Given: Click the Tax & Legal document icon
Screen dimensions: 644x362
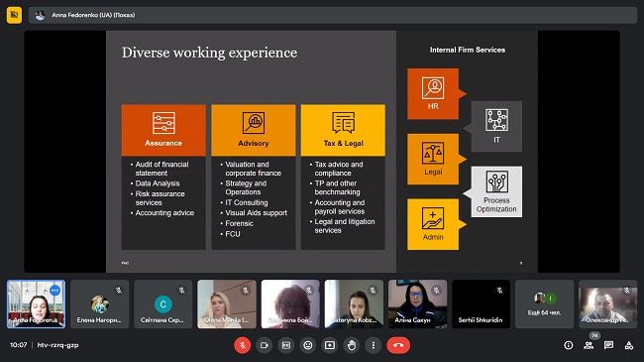Looking at the screenshot, I should point(344,123).
